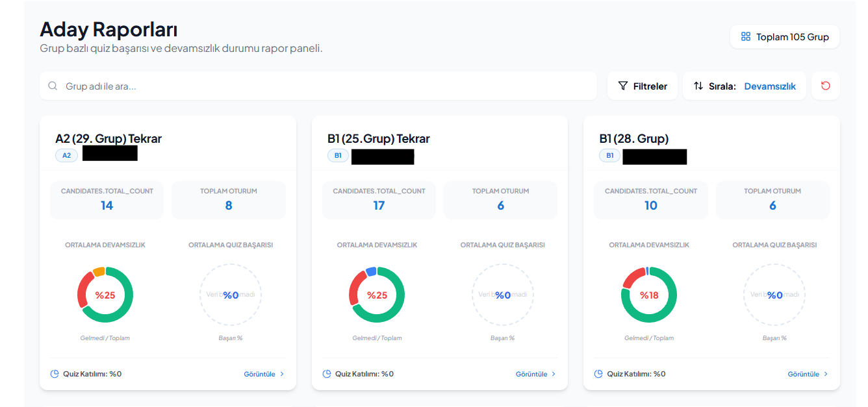Click absence donut on A2 (29. Grup) card

[x=105, y=295]
